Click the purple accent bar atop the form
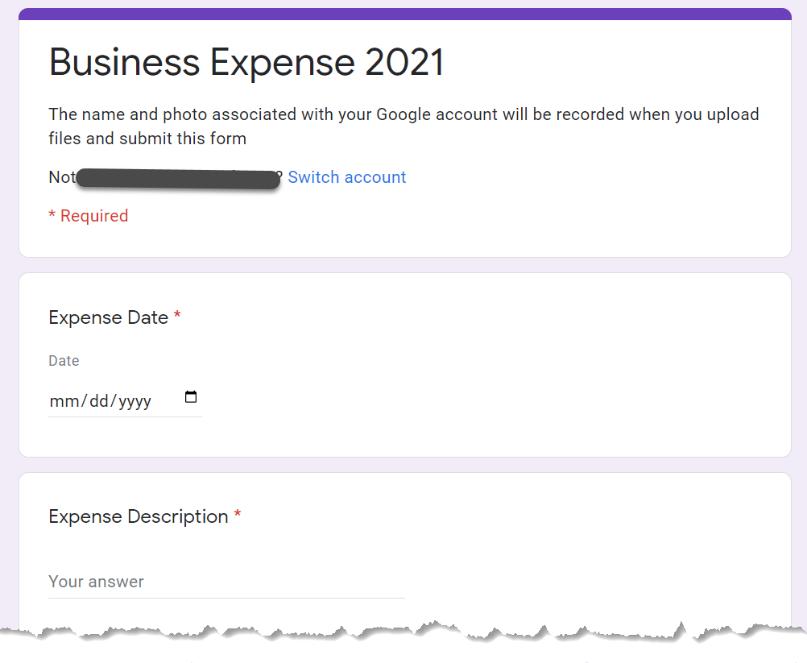This screenshot has width=807, height=663. tap(403, 13)
